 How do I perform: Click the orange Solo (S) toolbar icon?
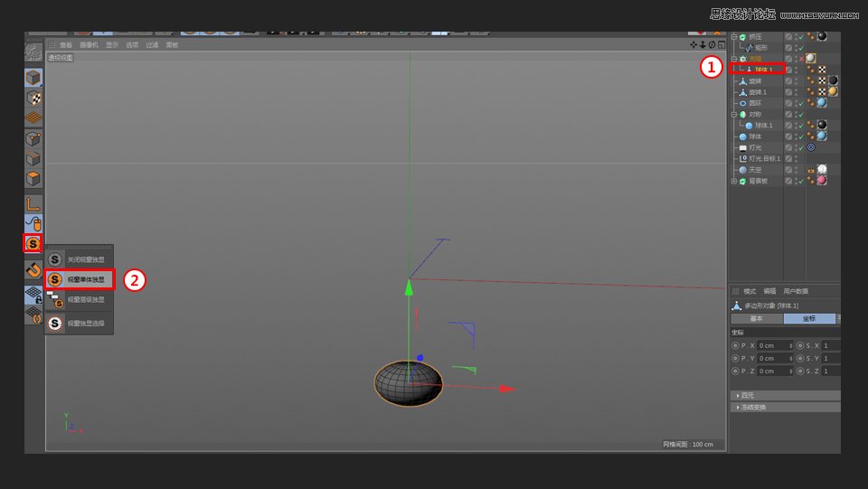coord(33,244)
